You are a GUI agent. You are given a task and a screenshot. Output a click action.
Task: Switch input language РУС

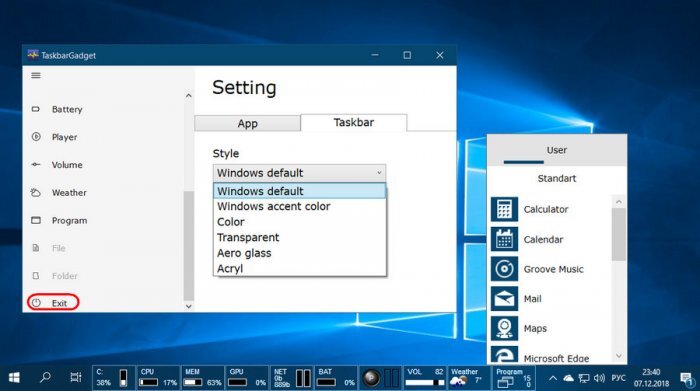[618, 378]
